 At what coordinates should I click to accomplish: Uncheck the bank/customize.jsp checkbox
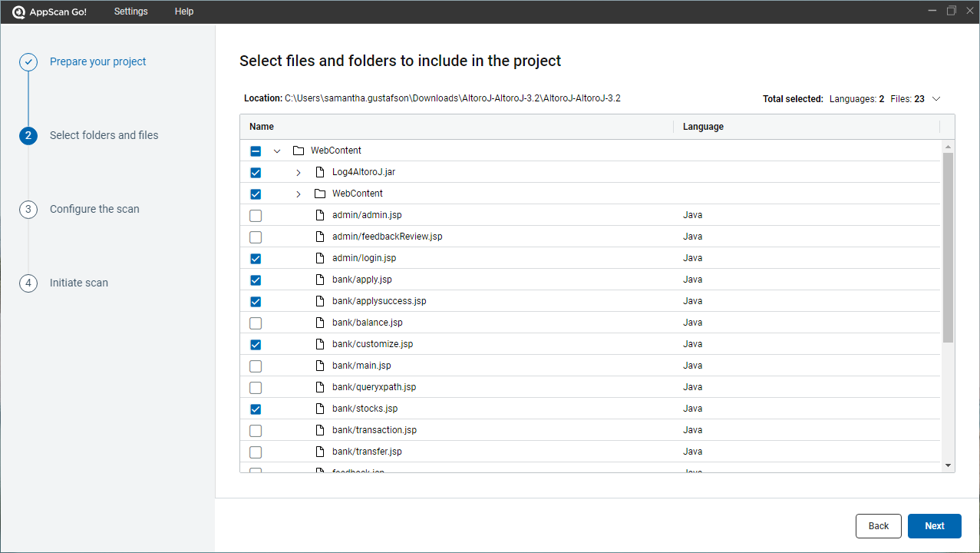256,345
